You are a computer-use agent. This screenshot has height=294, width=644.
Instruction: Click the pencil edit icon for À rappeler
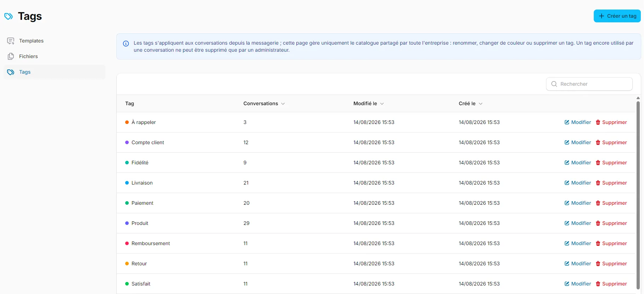pyautogui.click(x=567, y=122)
